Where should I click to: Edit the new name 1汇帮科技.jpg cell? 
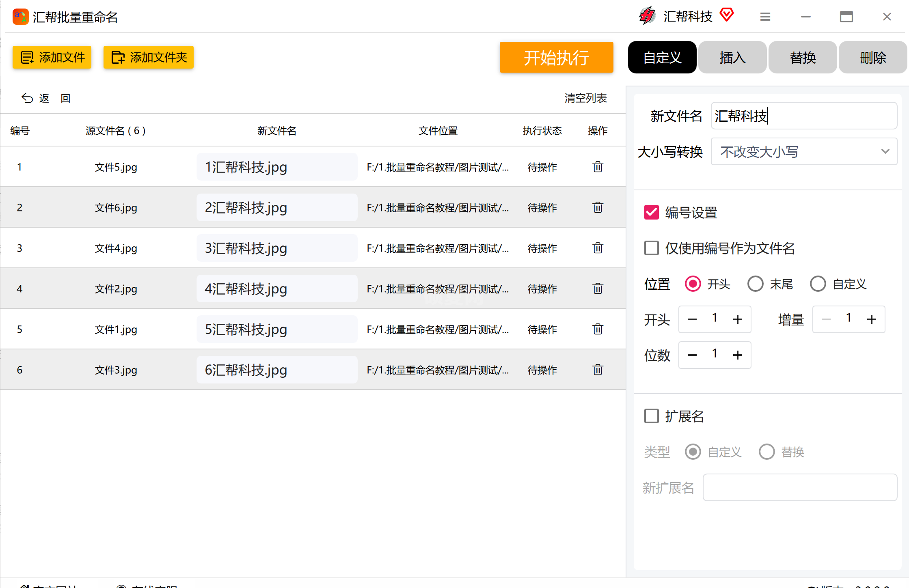(277, 167)
